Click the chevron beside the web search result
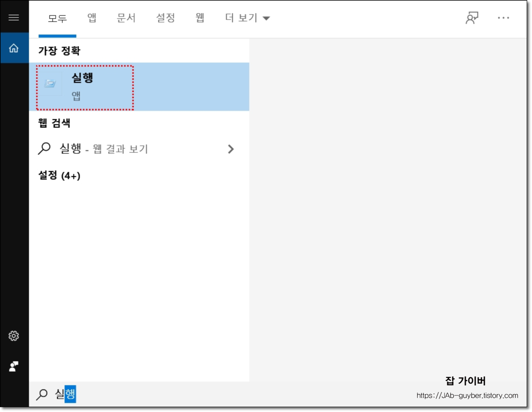Viewport: 532px width, 412px height. click(x=232, y=149)
